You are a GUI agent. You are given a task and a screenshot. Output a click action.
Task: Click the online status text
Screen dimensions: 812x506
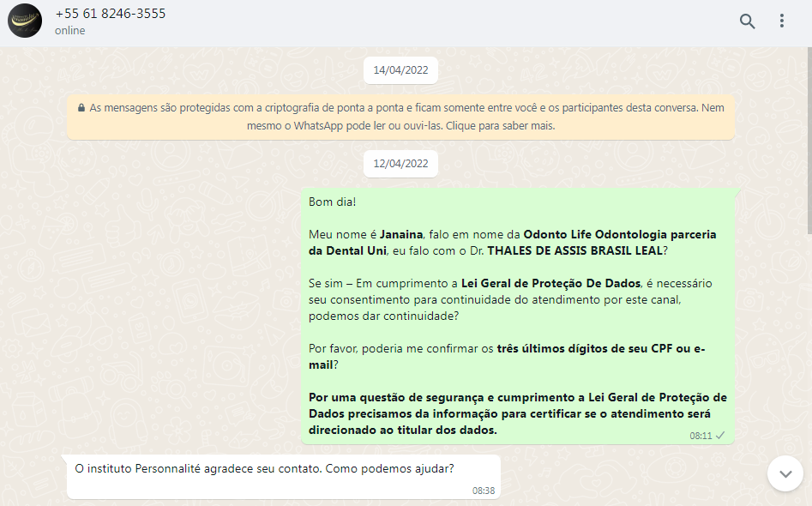[x=70, y=31]
